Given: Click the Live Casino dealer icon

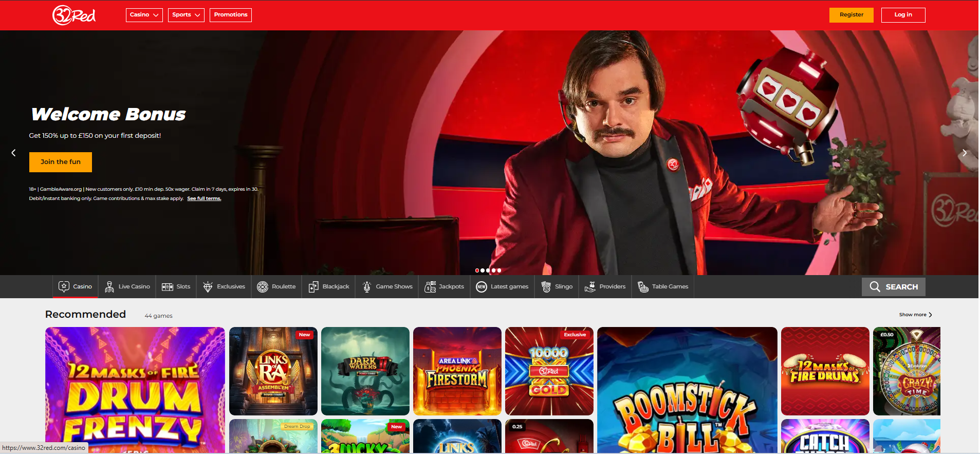Looking at the screenshot, I should pos(109,287).
